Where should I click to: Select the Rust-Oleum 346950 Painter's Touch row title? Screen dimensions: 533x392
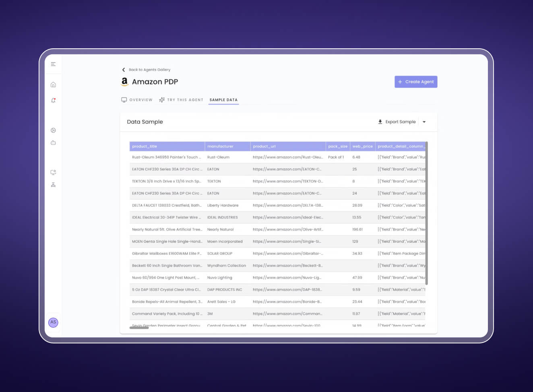click(x=166, y=157)
